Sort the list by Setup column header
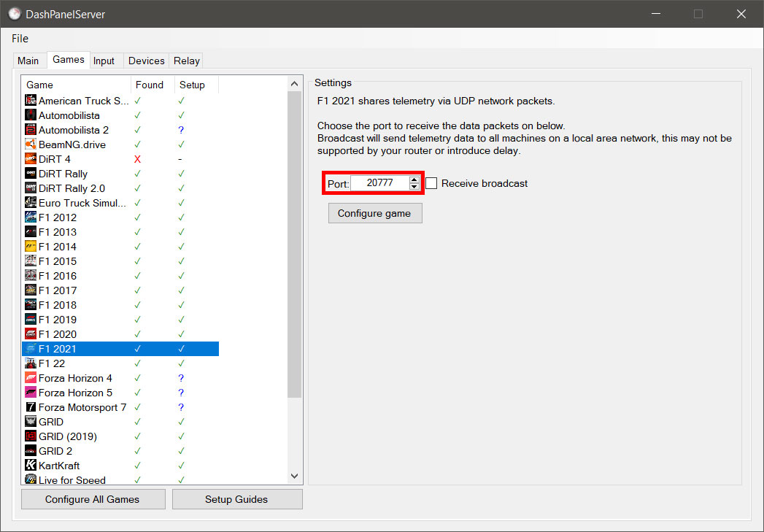Viewport: 764px width, 532px height. 196,85
